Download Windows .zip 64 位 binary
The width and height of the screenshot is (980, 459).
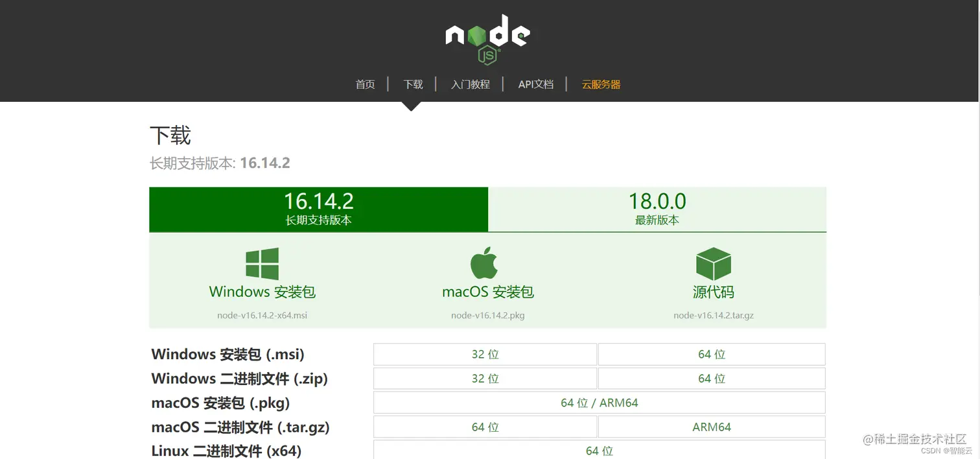coord(712,379)
